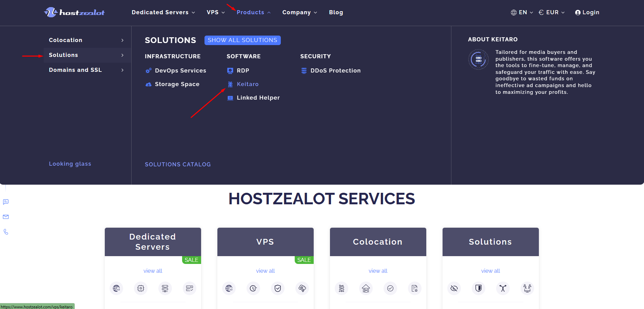Screen dimensions: 644x309
Task: Open the VPS card header
Action: coord(266,242)
